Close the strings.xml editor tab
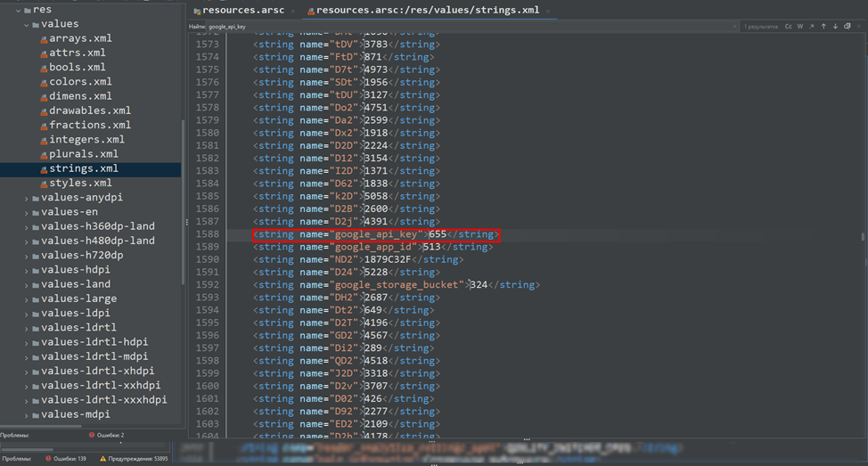The width and height of the screenshot is (868, 466). click(548, 11)
